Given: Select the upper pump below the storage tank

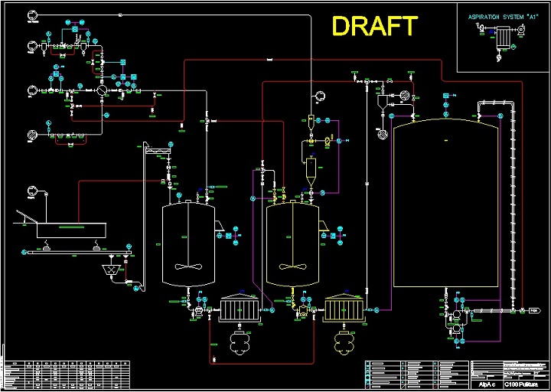Looking at the screenshot, I should [x=456, y=314].
